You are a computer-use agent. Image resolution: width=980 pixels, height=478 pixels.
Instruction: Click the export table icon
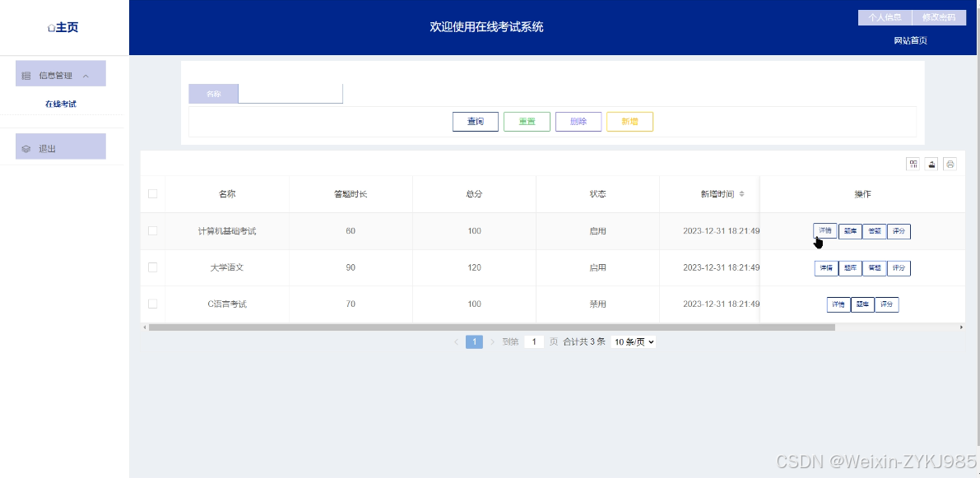point(931,165)
